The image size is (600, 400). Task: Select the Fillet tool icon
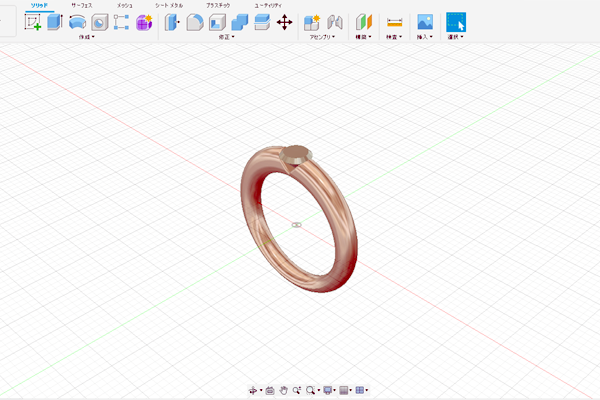click(195, 22)
